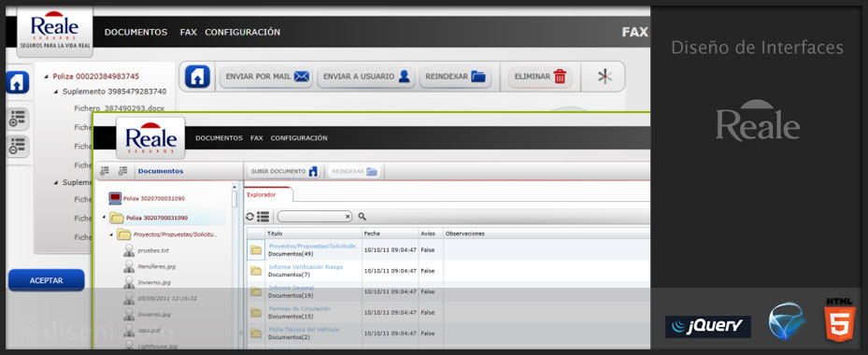Screen dimensions: 868x355
Task: Clear the search field with the x
Action: [347, 217]
